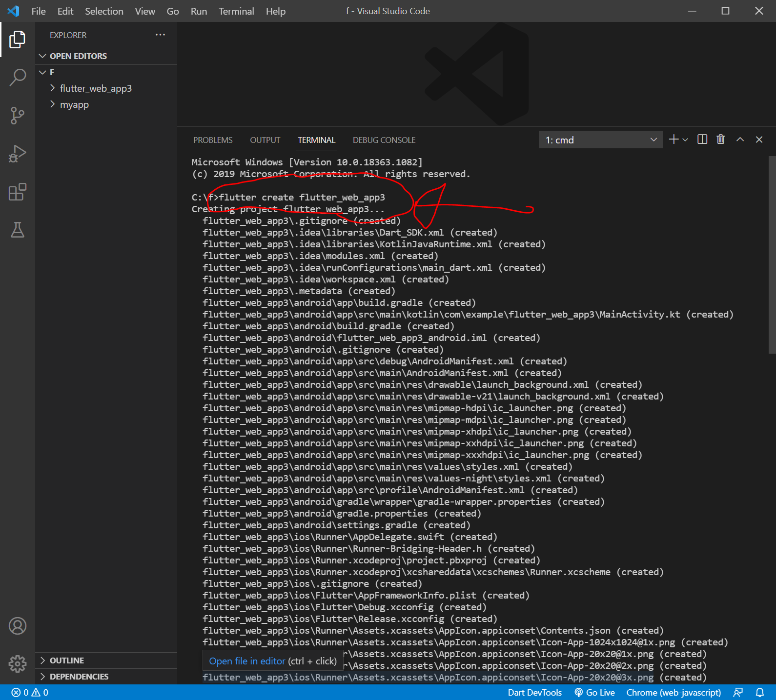
Task: Collapse the F workspace folder
Action: 106,72
